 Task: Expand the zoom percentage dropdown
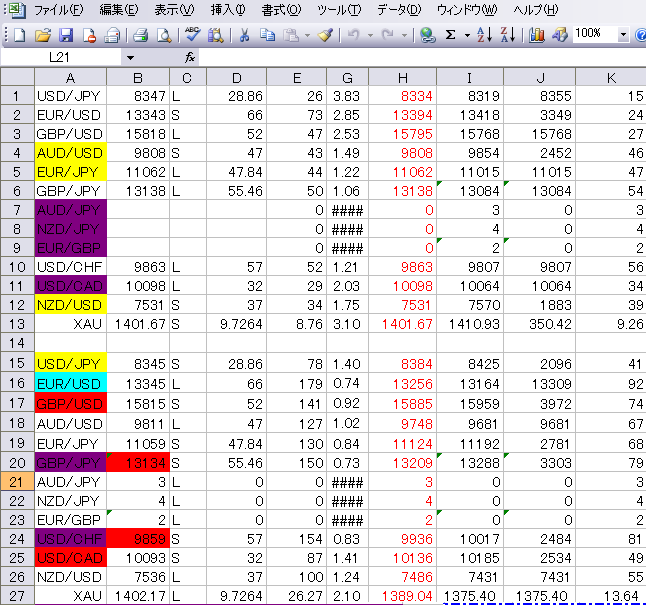[624, 35]
